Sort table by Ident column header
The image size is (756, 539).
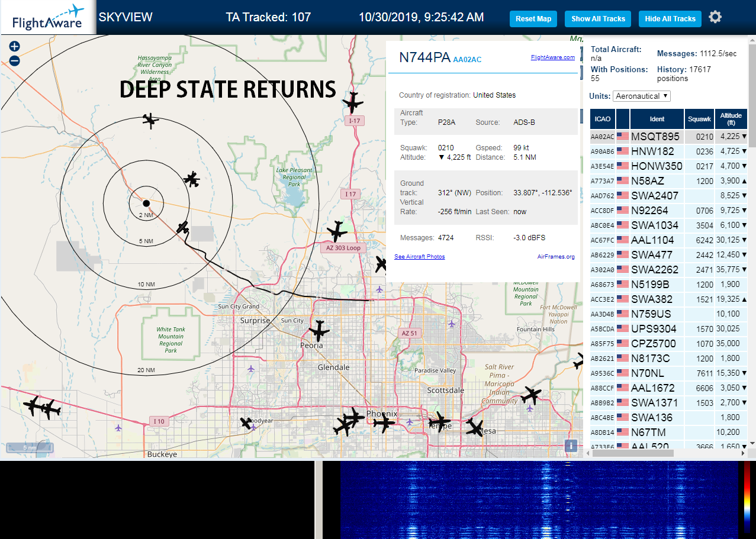(657, 119)
